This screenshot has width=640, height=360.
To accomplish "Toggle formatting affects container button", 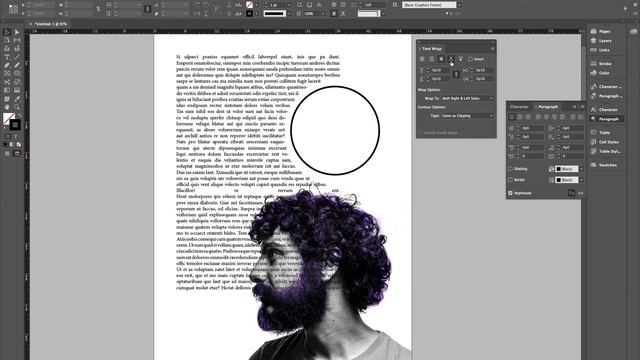I will [x=8, y=136].
